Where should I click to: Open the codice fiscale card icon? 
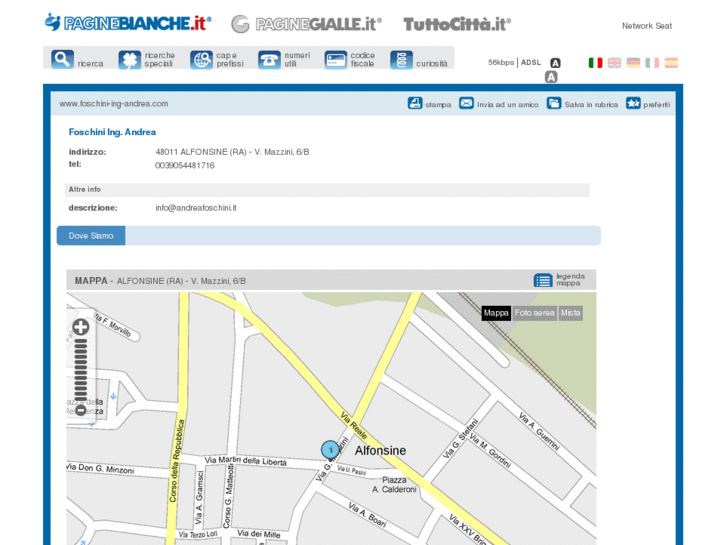click(336, 60)
